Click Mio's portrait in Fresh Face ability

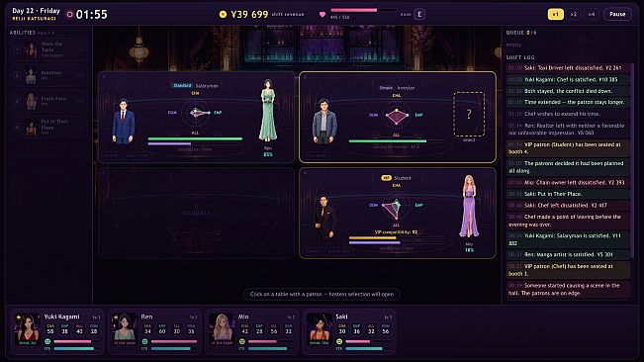point(31,101)
